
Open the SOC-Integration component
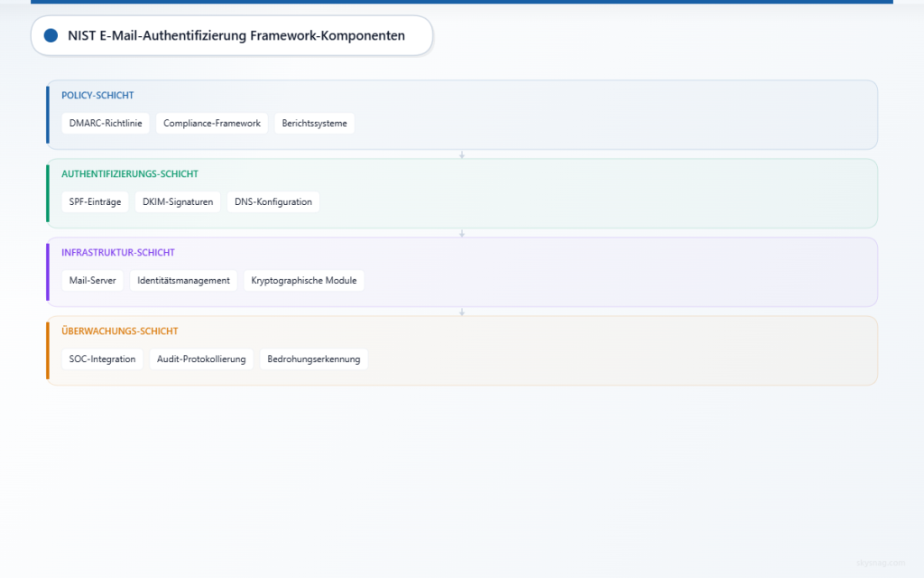click(x=102, y=359)
